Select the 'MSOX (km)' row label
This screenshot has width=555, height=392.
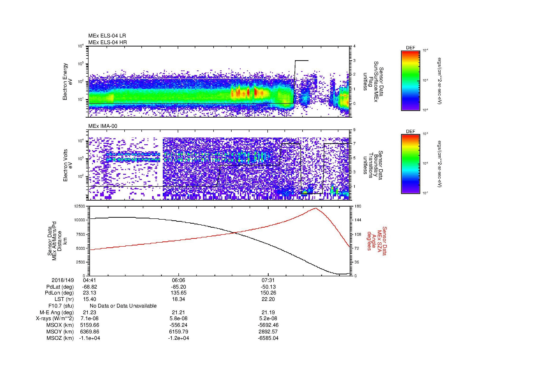60,325
